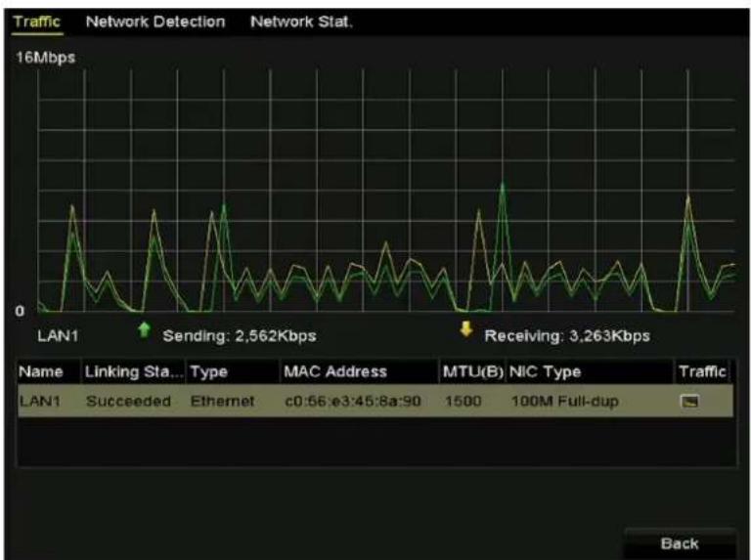Select the Linking Sta... column header
This screenshot has width=751, height=560.
133,372
